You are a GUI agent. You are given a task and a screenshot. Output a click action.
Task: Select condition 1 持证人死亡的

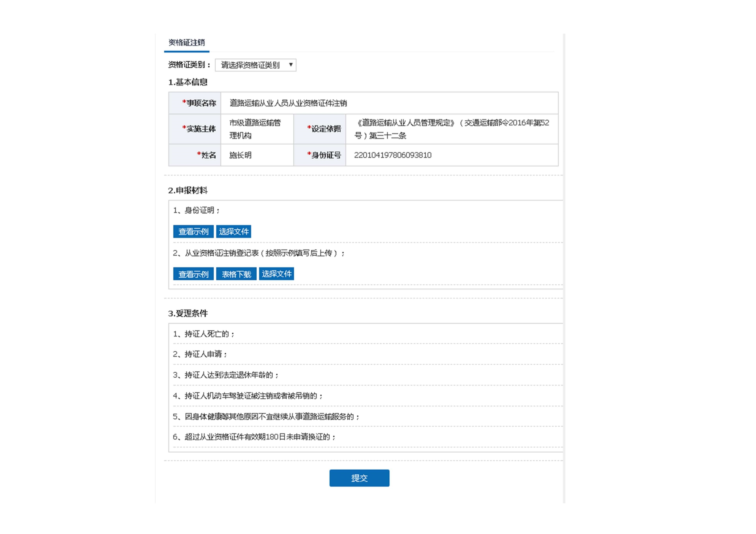point(204,334)
